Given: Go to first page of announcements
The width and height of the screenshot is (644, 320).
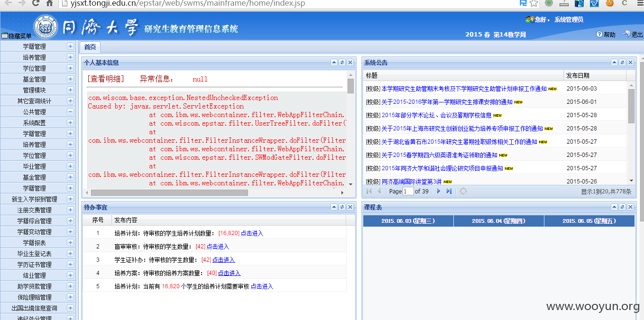Looking at the screenshot, I should tap(369, 191).
